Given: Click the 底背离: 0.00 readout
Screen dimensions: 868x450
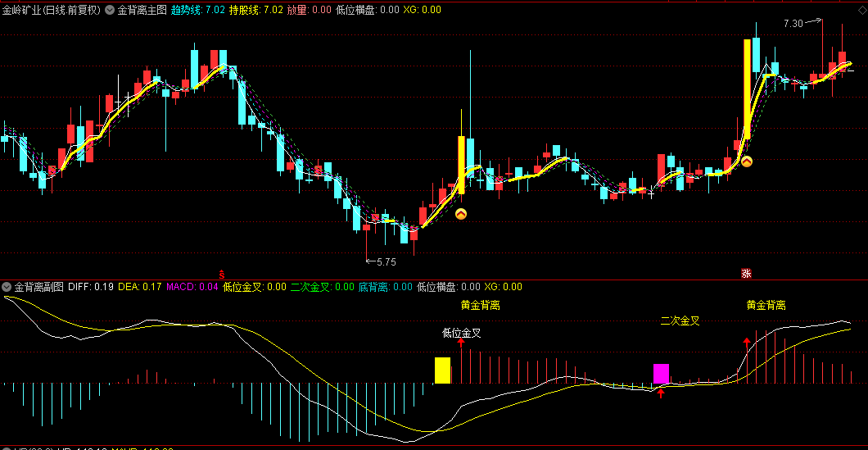Looking at the screenshot, I should 386,287.
